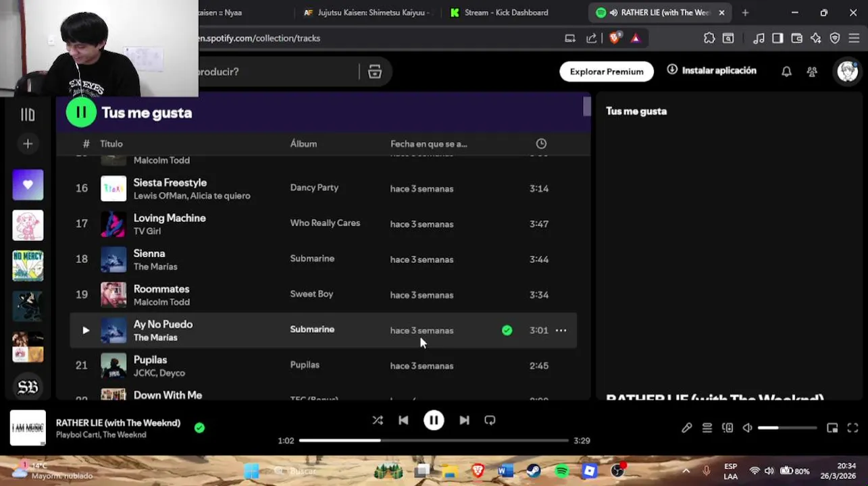Select the Roommates track title
This screenshot has width=868, height=486.
click(x=161, y=289)
